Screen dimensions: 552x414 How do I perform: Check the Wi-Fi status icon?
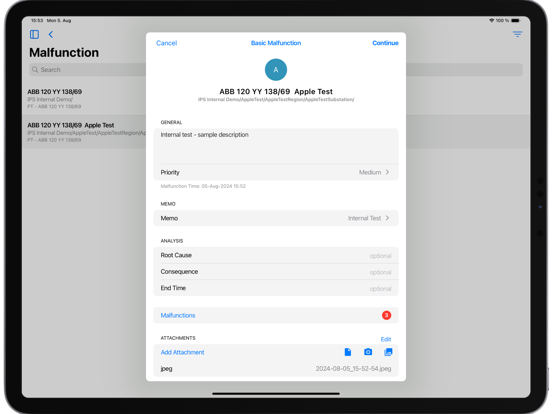(x=491, y=20)
